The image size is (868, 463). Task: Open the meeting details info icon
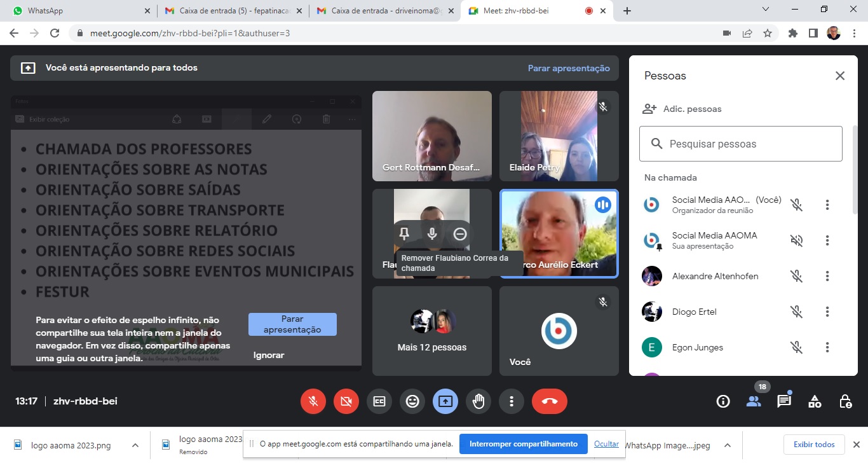723,401
